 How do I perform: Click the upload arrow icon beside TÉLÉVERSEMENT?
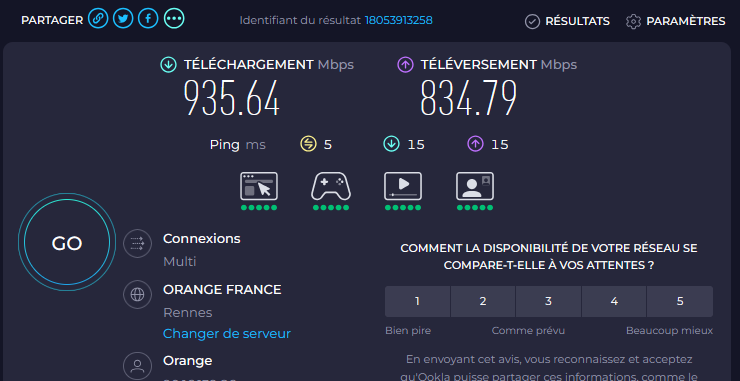click(x=405, y=65)
